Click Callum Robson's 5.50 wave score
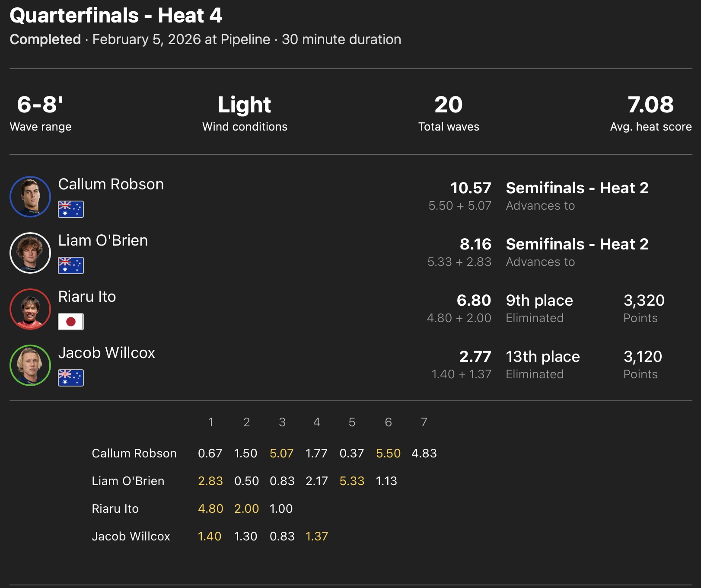701x588 pixels. coord(388,454)
